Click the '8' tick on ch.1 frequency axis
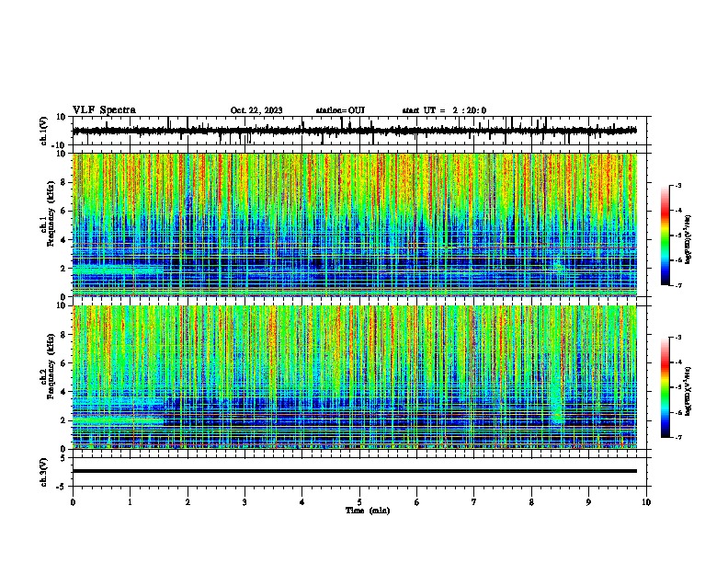 64,182
